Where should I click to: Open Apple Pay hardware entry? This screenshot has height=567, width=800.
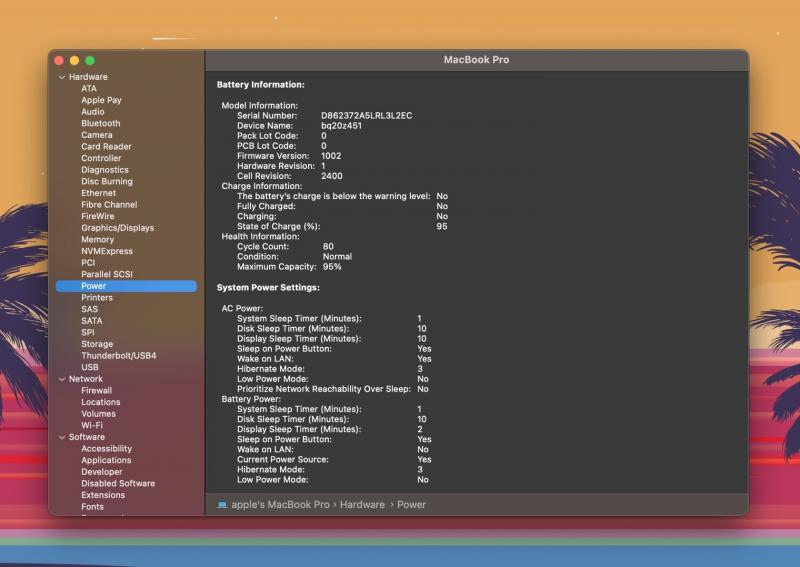tap(101, 100)
